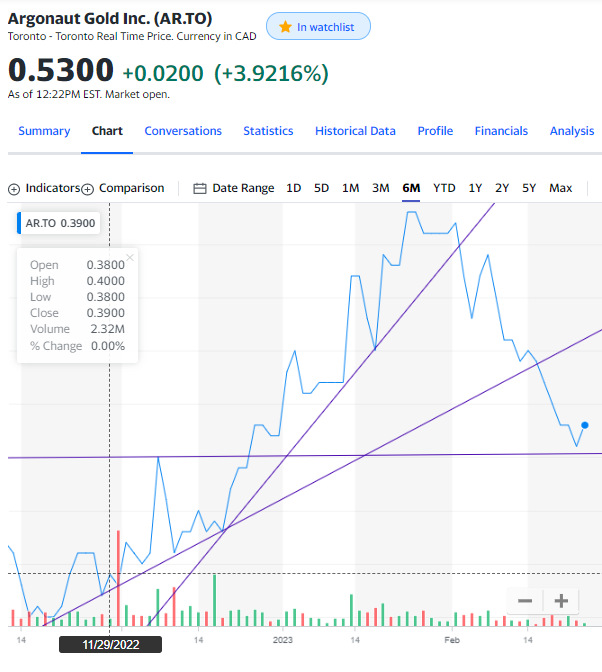Click the tall red volume bar
This screenshot has height=672, width=602.
[x=118, y=578]
